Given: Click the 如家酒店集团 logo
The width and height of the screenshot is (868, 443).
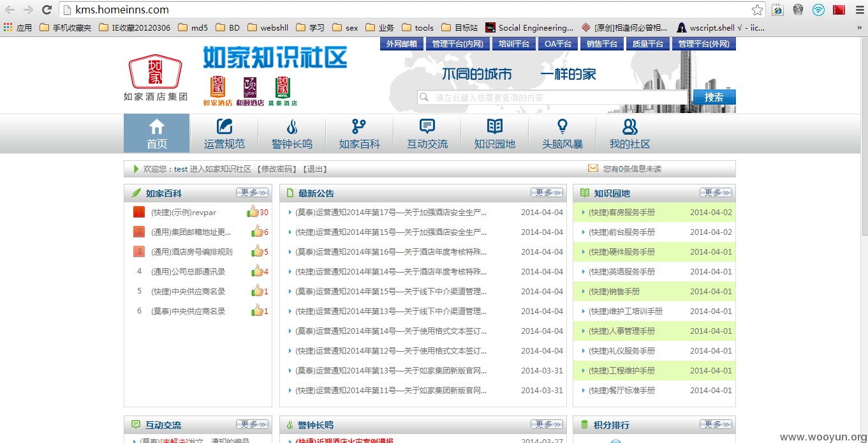Looking at the screenshot, I should [x=156, y=77].
